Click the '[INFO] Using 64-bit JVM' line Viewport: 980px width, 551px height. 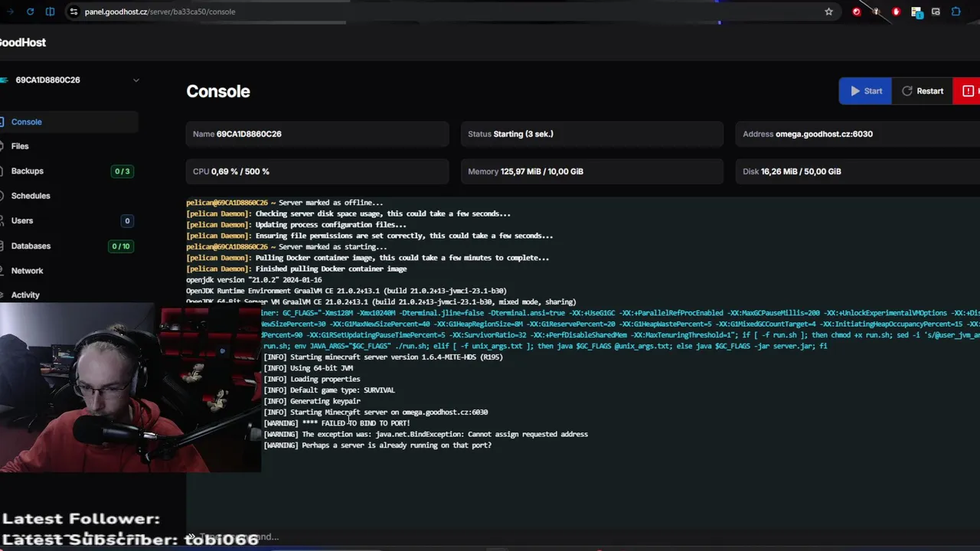[x=309, y=368]
